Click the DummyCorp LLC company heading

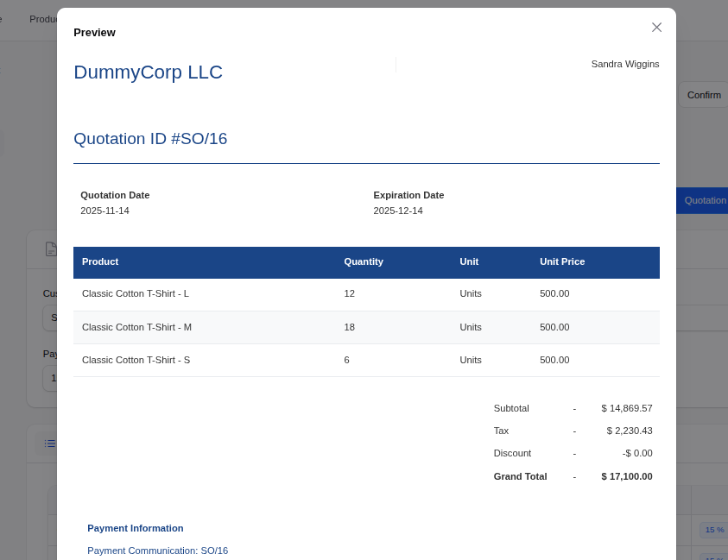pos(148,72)
